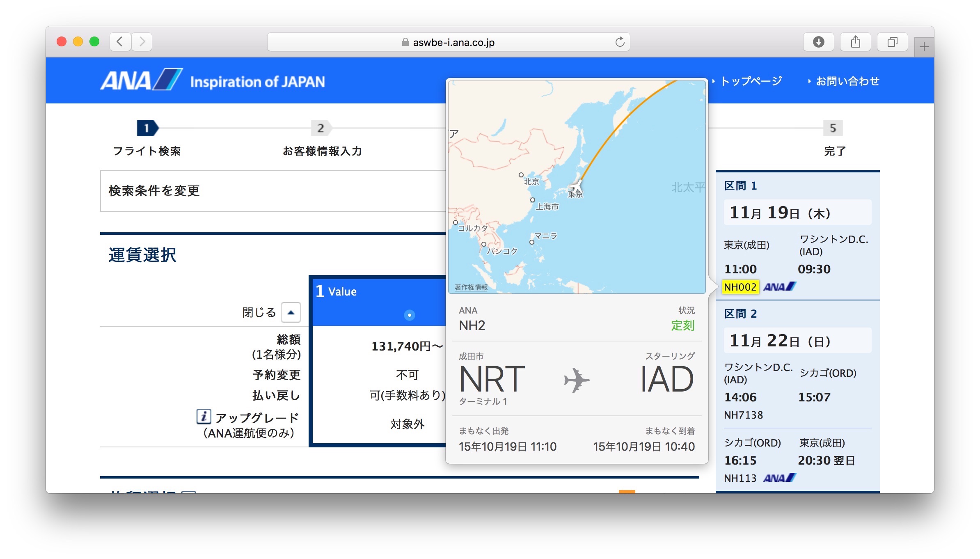980x559 pixels.
Task: Click the Safari back navigation arrow
Action: [x=120, y=42]
